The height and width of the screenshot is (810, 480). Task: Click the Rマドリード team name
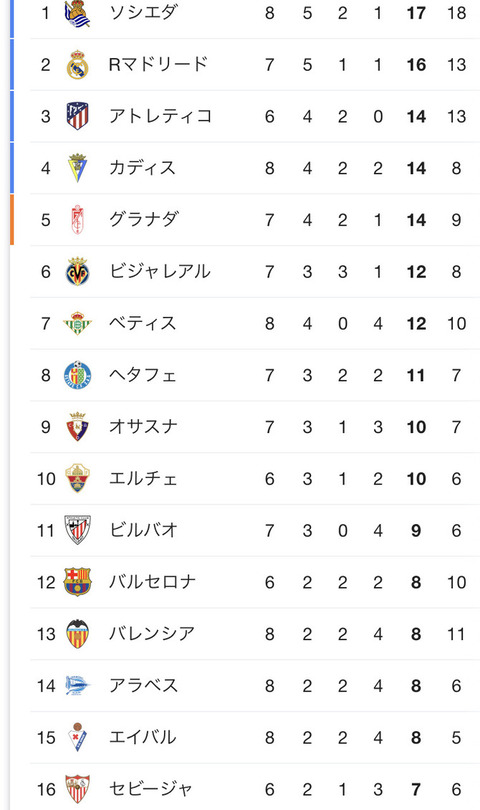159,65
